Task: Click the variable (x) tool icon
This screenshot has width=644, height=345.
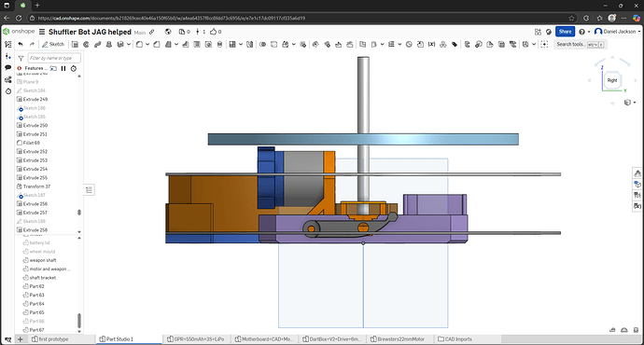Action: (431, 45)
